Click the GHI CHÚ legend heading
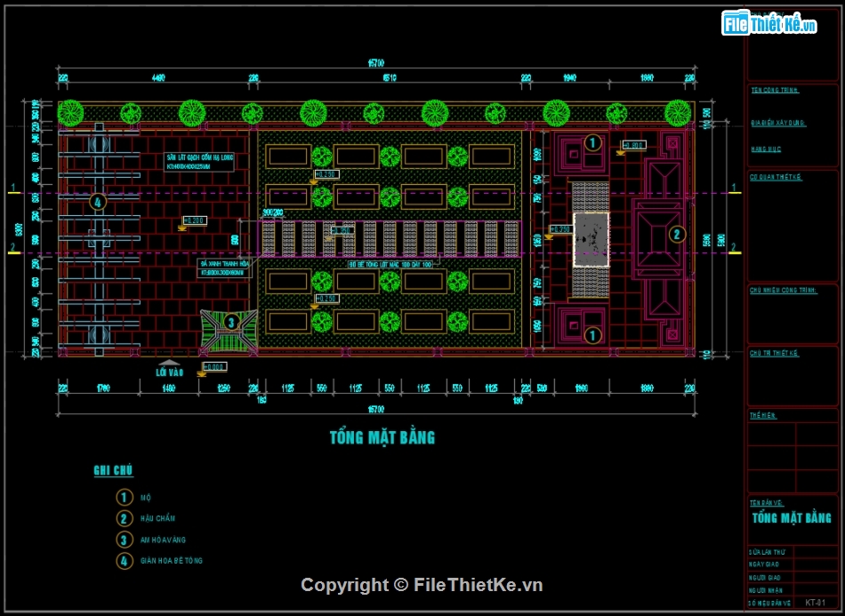The image size is (845, 616). (113, 471)
